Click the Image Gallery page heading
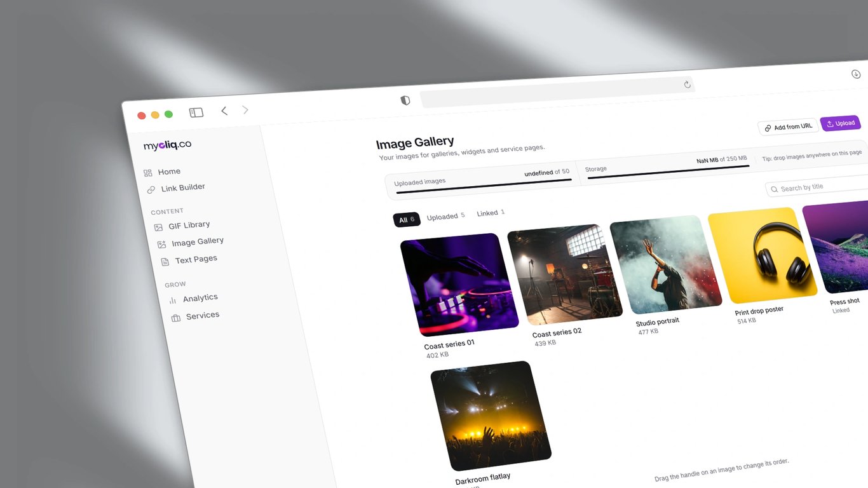 click(x=415, y=143)
